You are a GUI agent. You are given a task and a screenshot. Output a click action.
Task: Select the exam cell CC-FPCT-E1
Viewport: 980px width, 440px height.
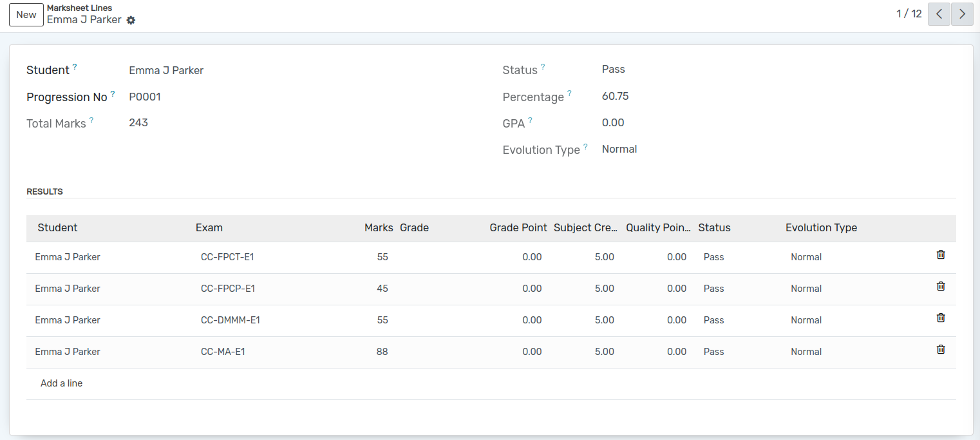[227, 257]
